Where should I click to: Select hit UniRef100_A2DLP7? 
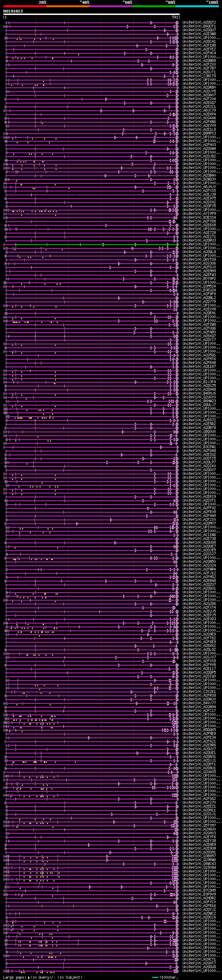tap(199, 462)
